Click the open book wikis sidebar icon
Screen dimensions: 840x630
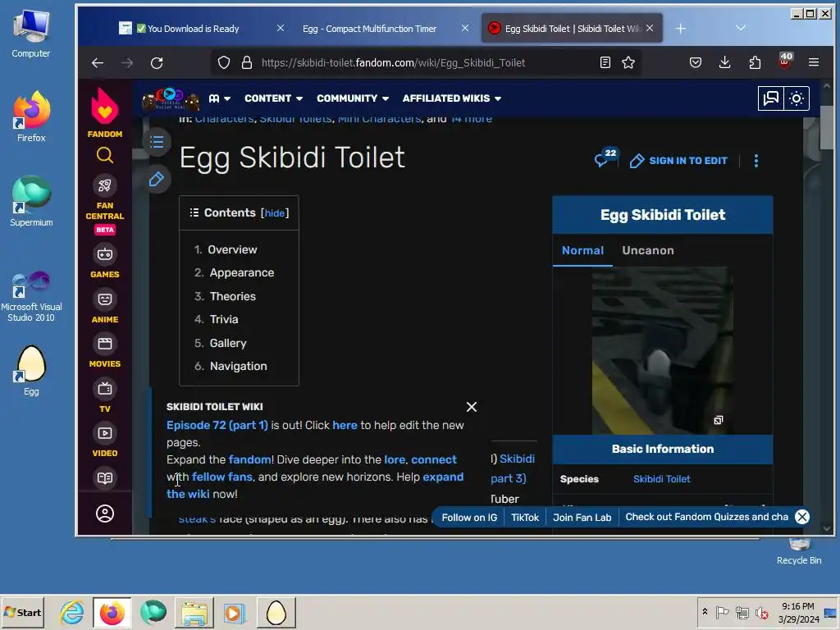point(105,478)
